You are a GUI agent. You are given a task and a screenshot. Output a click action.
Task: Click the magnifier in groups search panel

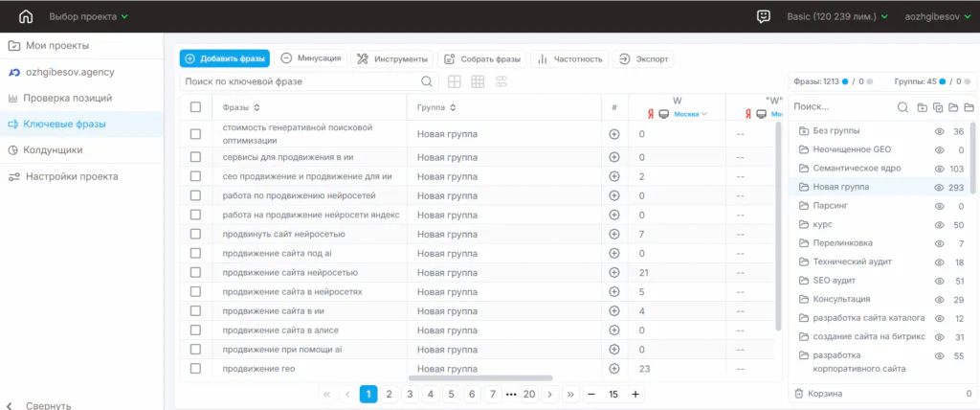click(x=902, y=107)
